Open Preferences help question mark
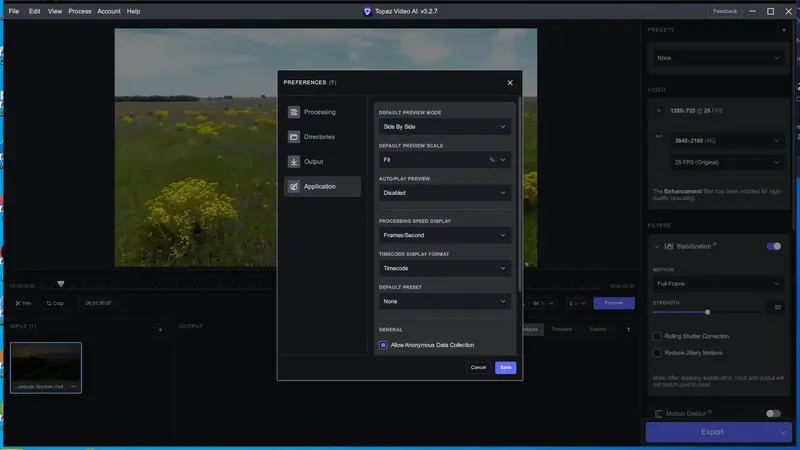This screenshot has width=800, height=450. click(333, 83)
